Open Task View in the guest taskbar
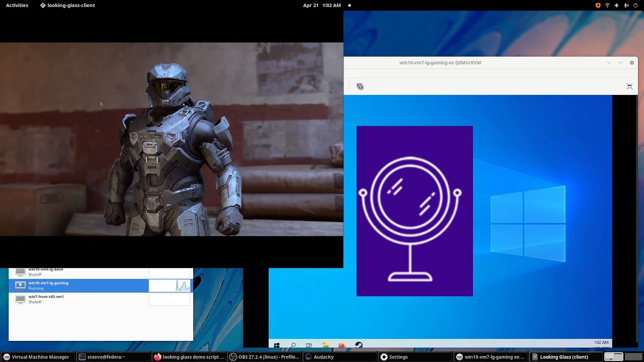This screenshot has height=362, width=644. tap(309, 345)
